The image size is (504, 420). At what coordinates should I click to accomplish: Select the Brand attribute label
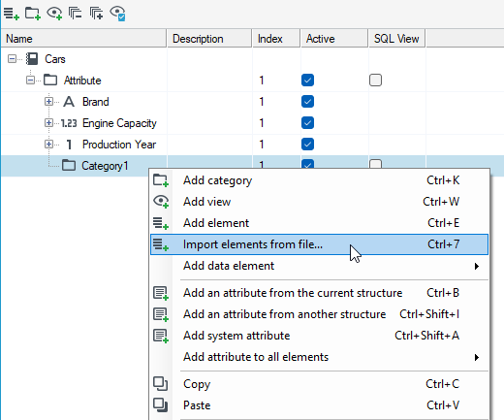(96, 102)
